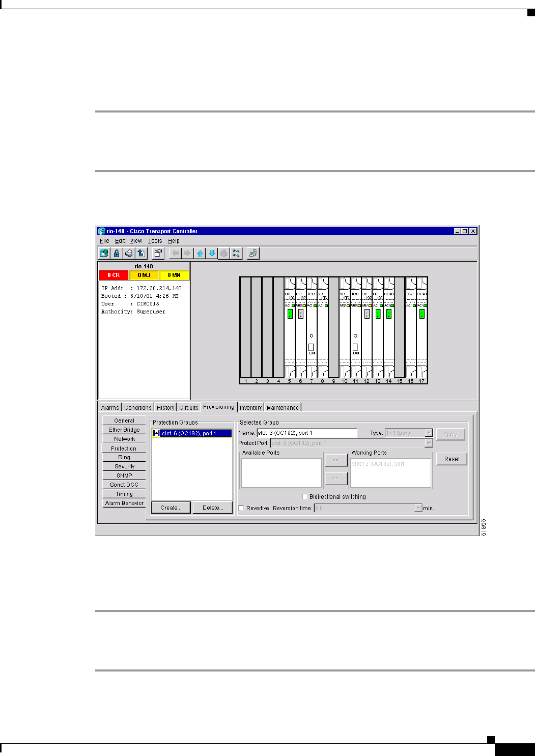
Task: Open the Edit menu
Action: tap(120, 241)
